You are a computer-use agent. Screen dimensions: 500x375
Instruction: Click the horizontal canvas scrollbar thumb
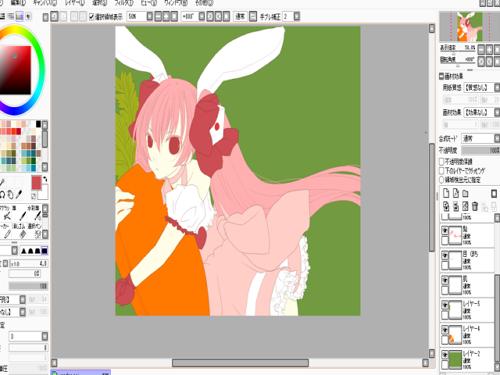pyautogui.click(x=240, y=363)
